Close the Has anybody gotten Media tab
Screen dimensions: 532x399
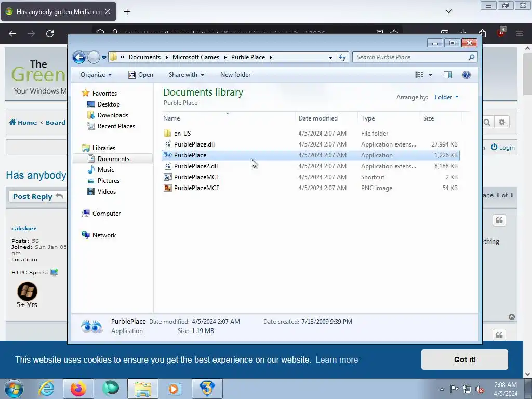click(108, 11)
